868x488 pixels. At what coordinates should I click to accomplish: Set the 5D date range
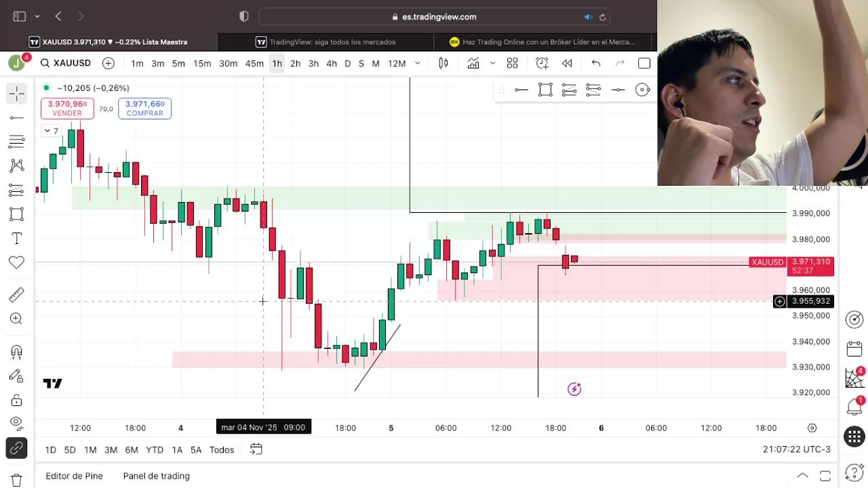(70, 450)
